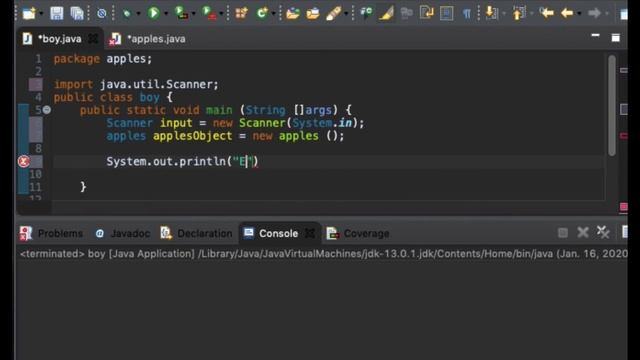This screenshot has width=640, height=360.
Task: Minimize the editor area
Action: [596, 36]
